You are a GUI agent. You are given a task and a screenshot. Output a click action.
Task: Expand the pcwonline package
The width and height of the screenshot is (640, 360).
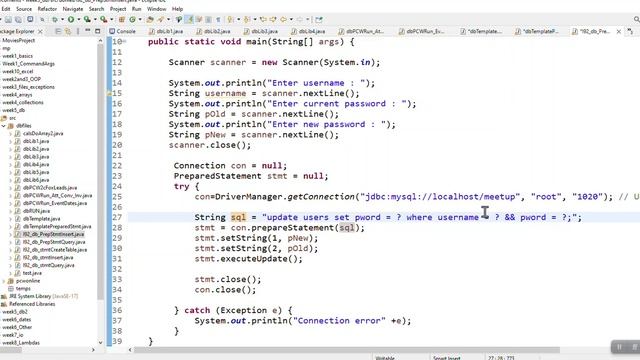[x=4, y=281]
